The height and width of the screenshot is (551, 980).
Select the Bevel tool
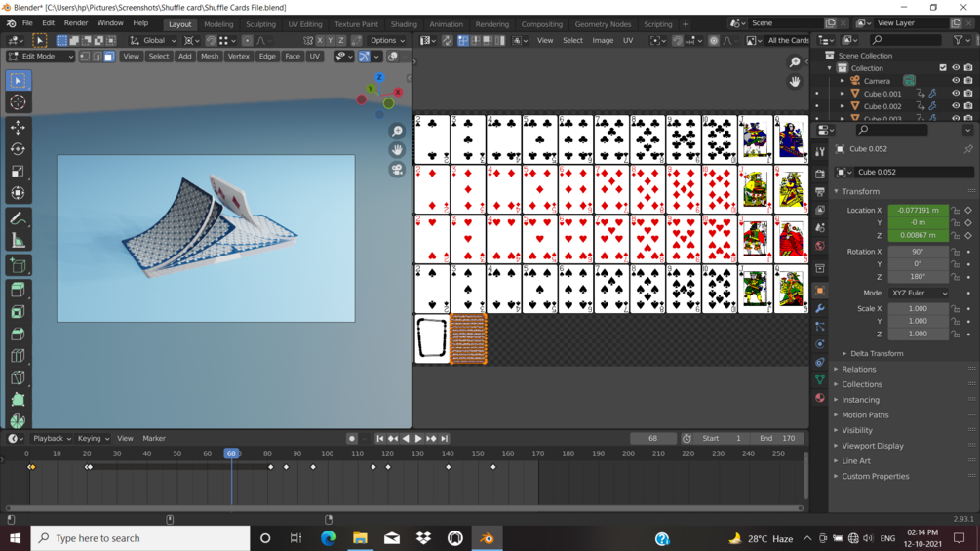click(18, 334)
